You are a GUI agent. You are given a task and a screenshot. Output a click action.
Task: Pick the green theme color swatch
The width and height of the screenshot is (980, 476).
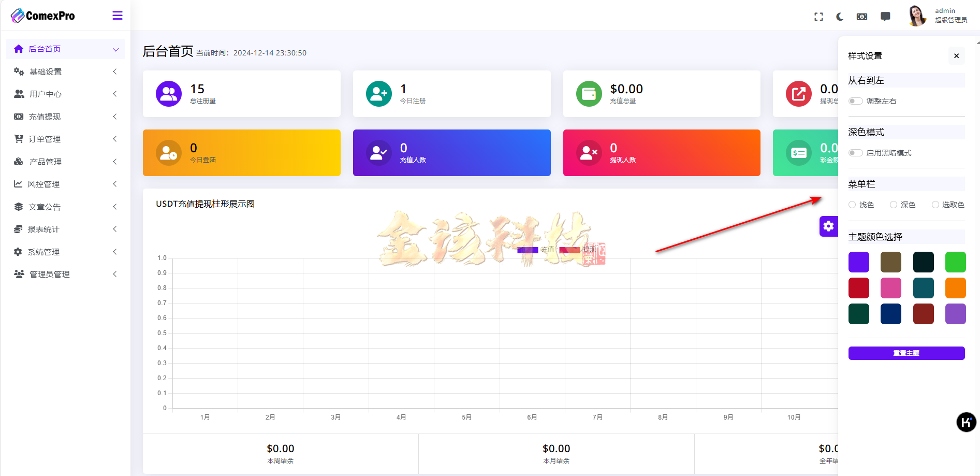(x=955, y=262)
